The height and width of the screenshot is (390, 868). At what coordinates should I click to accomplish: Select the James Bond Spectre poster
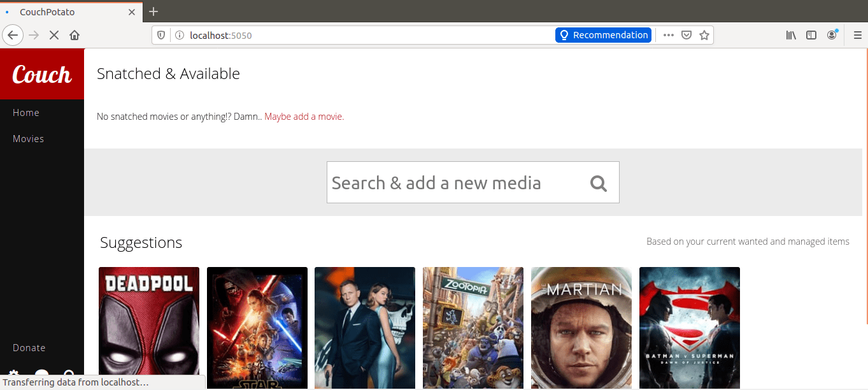pos(365,328)
